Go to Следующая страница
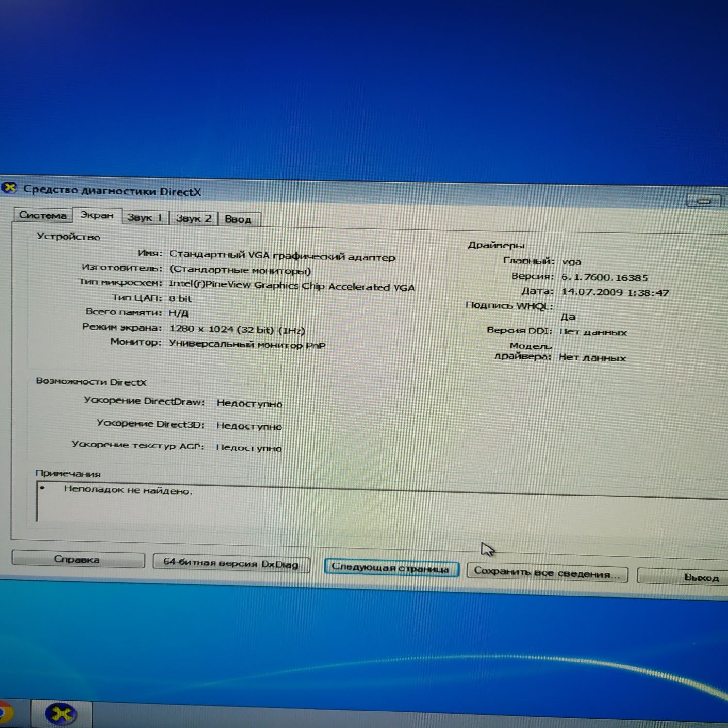The width and height of the screenshot is (728, 728). (391, 568)
